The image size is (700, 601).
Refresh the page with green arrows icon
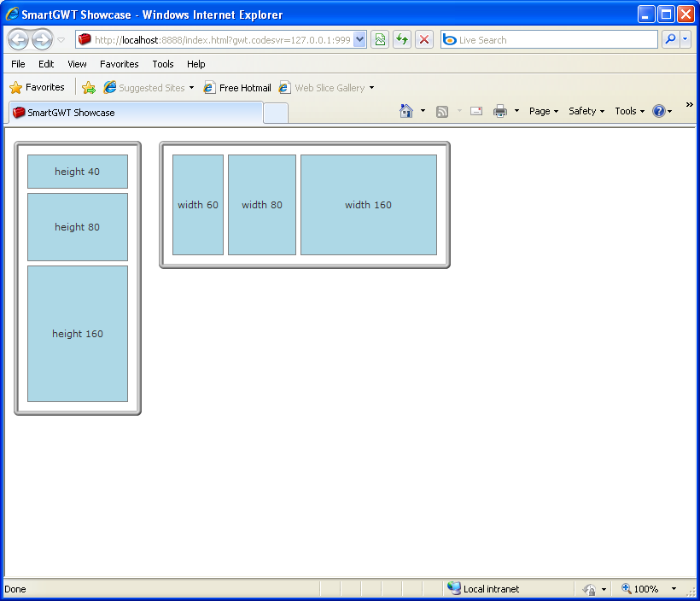click(x=402, y=40)
